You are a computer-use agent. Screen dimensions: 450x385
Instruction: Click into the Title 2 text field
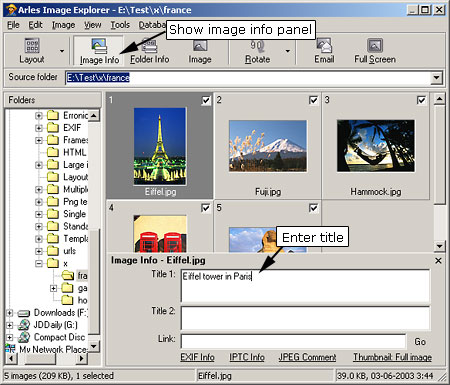tap(305, 318)
